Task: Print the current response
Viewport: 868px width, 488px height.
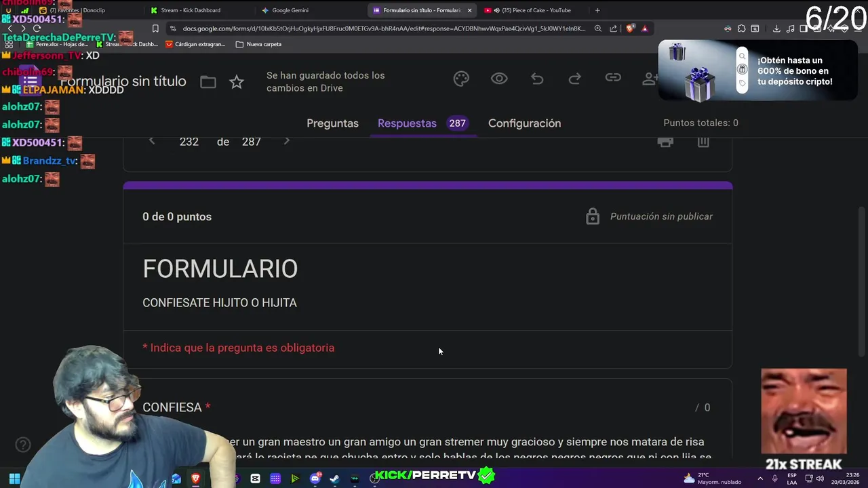Action: tap(665, 142)
